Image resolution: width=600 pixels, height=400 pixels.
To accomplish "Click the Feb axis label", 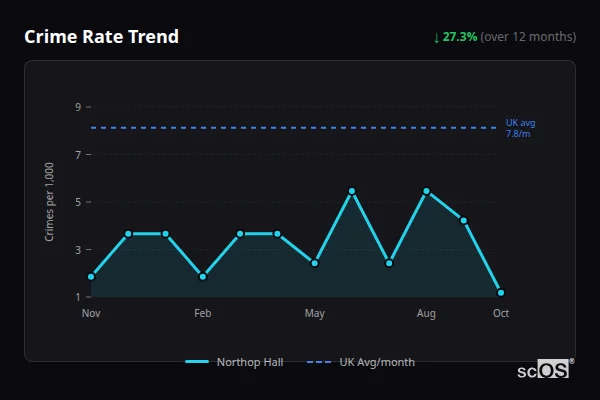I will (x=203, y=313).
